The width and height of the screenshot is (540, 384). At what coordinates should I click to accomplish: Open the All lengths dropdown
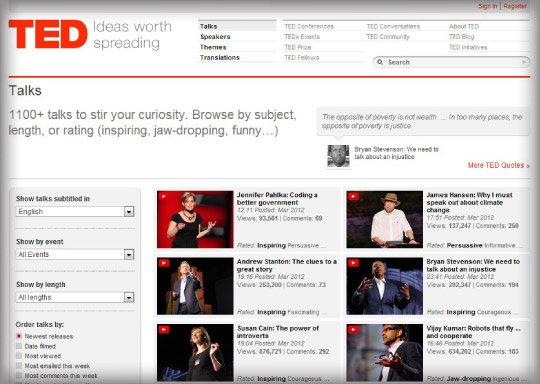coord(75,297)
